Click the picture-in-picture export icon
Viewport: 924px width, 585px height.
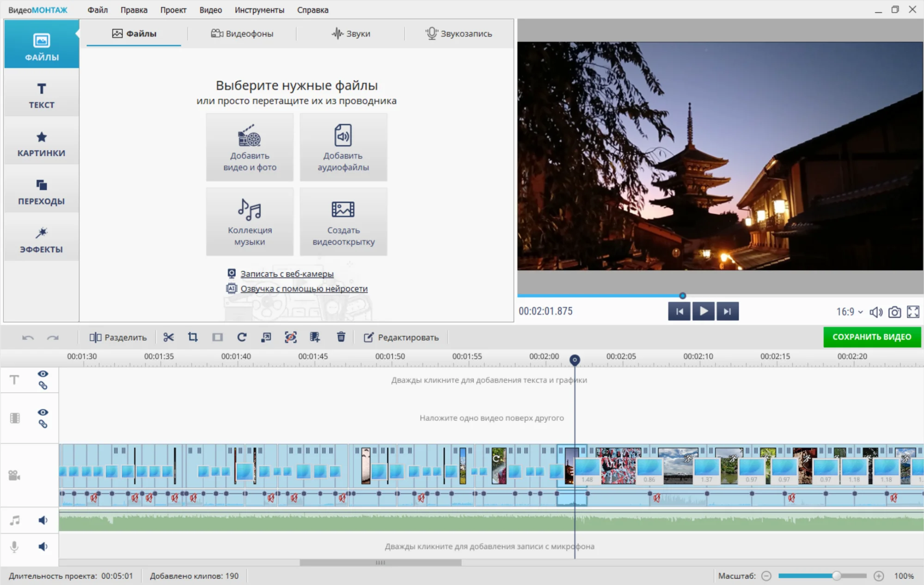(266, 337)
